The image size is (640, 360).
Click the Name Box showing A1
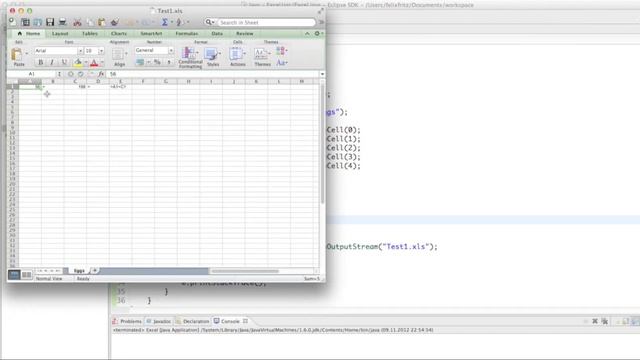pos(31,74)
